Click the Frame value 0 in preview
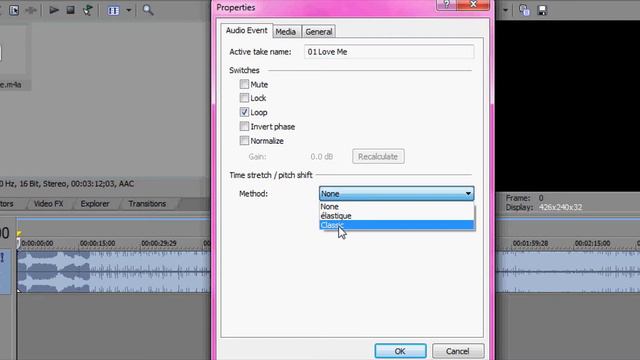The width and height of the screenshot is (640, 360). (541, 198)
